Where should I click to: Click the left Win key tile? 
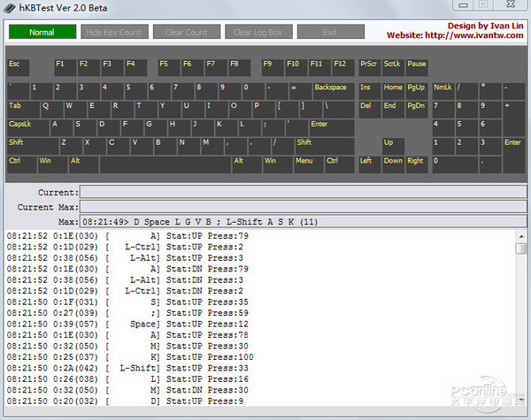53,164
